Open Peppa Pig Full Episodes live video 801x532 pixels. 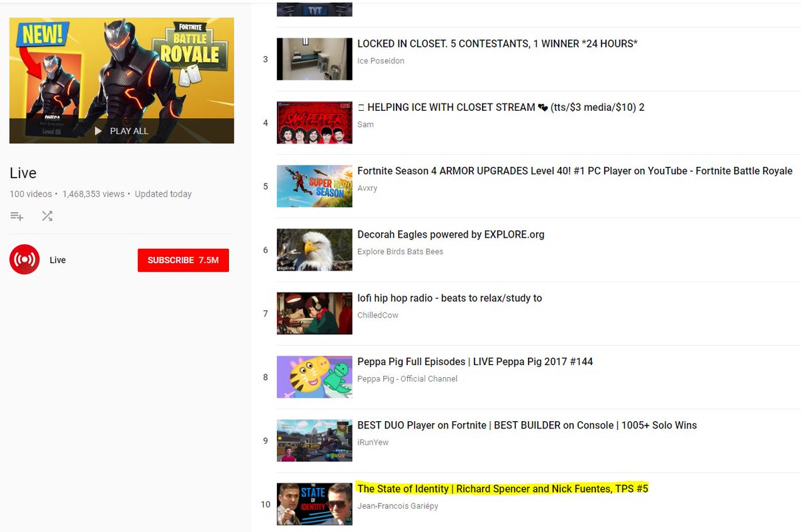tap(475, 362)
